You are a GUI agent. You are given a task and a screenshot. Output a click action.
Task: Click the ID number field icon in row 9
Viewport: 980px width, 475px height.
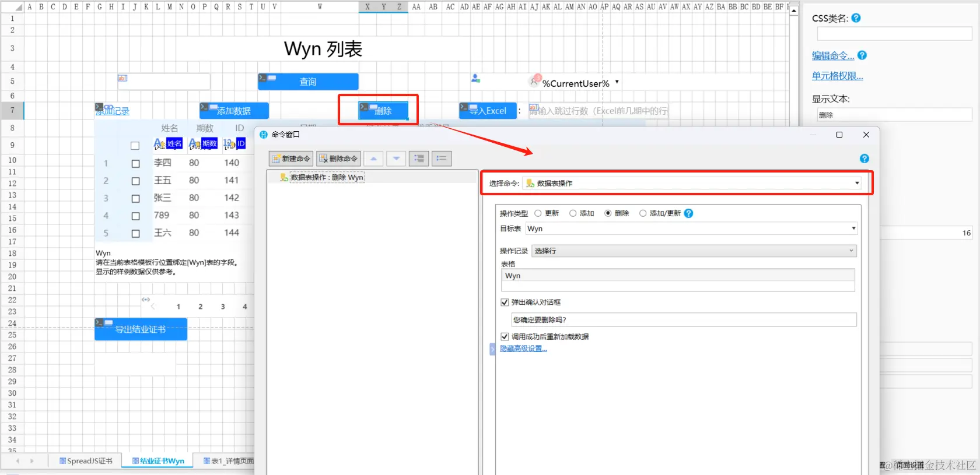229,143
